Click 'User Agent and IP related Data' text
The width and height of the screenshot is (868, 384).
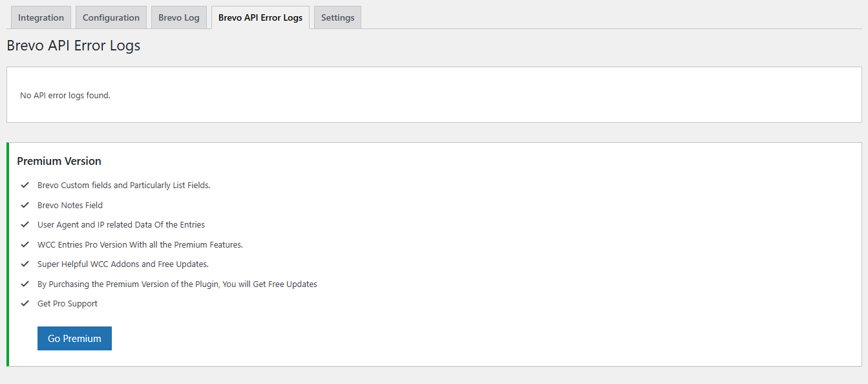click(121, 225)
